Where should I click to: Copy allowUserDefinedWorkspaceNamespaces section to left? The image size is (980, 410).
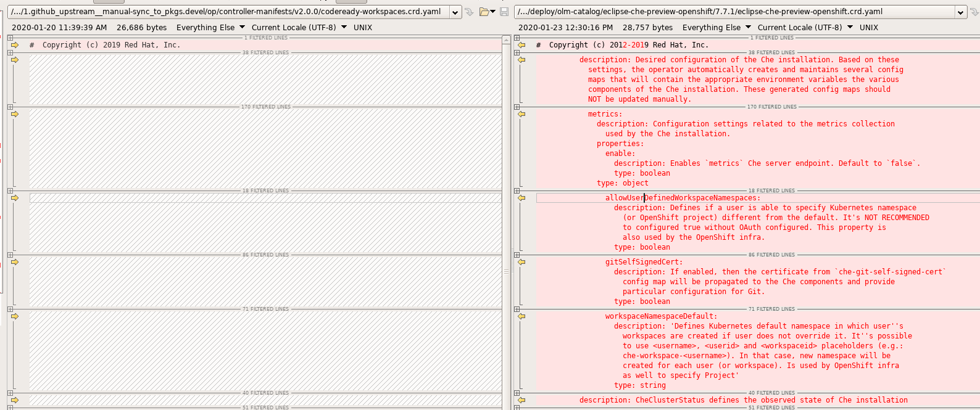pyautogui.click(x=521, y=198)
